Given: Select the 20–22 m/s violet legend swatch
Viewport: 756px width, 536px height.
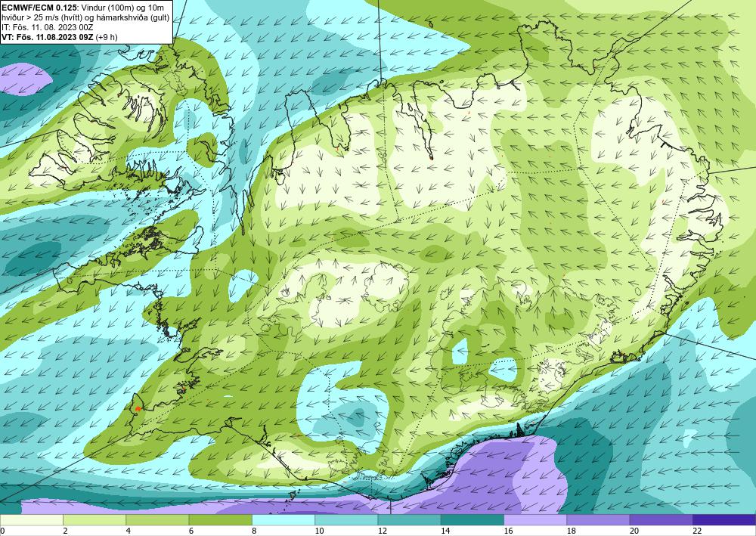Looking at the screenshot, I should (x=661, y=520).
